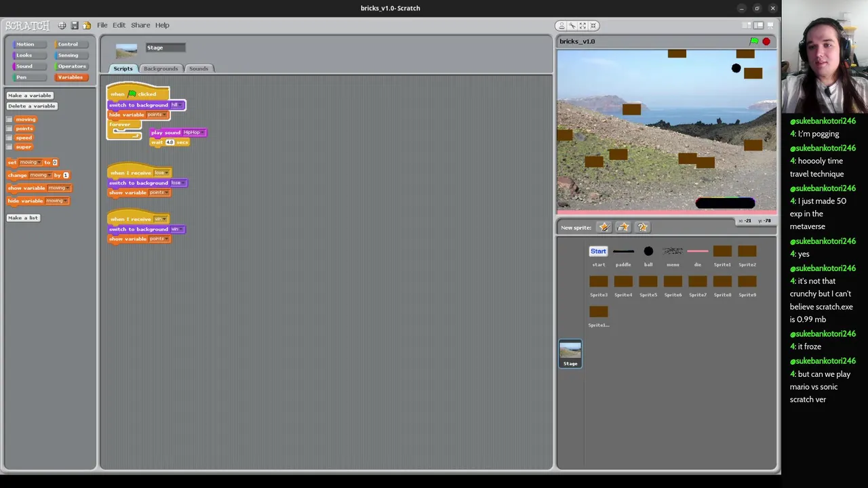This screenshot has height=488, width=868.
Task: Select the ball sprite
Action: point(648,256)
